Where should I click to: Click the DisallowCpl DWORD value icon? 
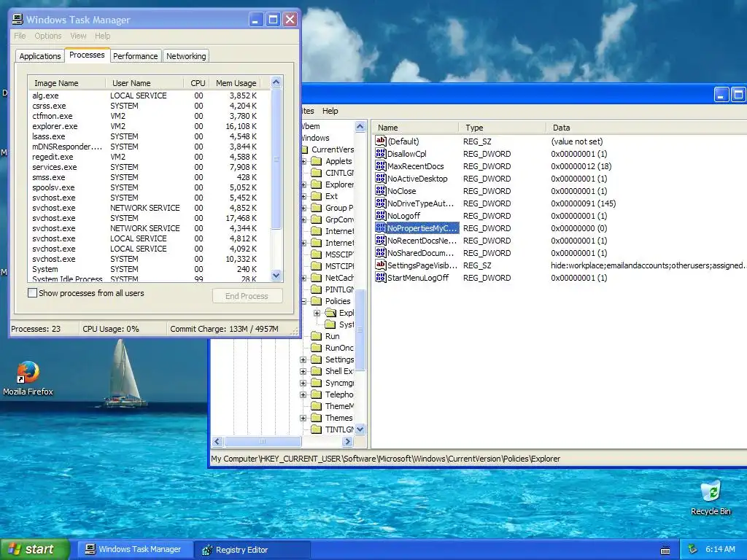380,153
